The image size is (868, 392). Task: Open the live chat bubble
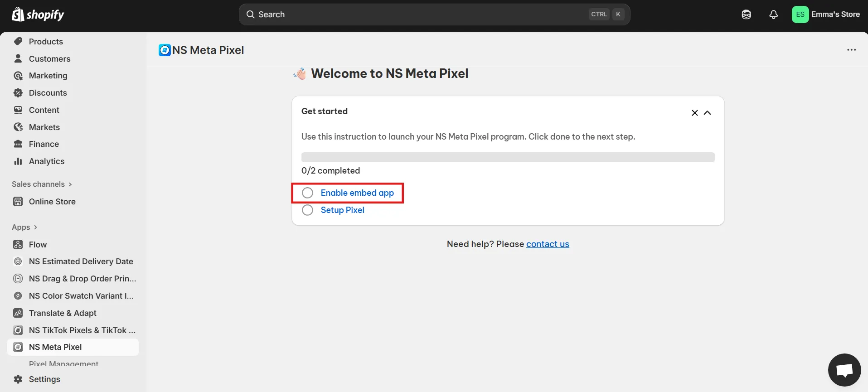[844, 370]
